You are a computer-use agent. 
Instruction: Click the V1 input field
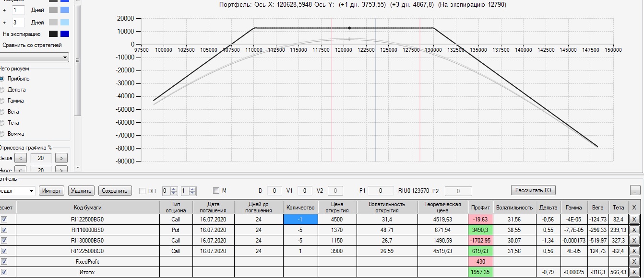305,191
